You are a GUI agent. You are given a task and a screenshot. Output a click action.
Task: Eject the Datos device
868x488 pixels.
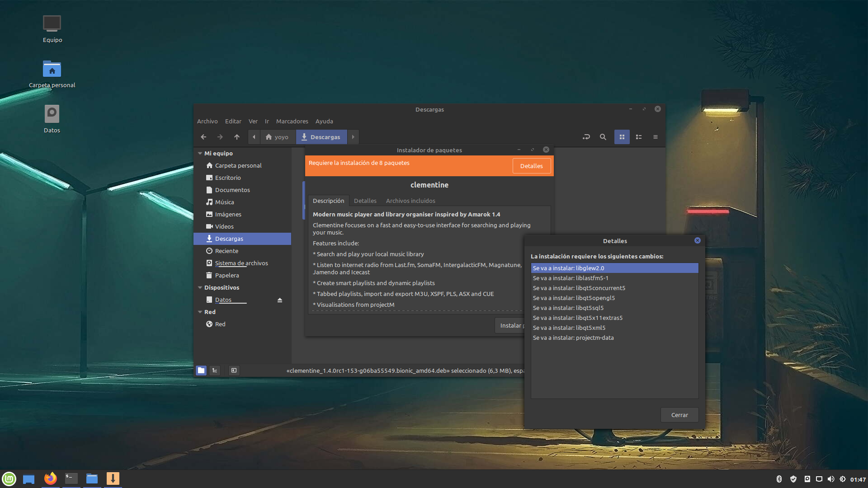pyautogui.click(x=280, y=300)
